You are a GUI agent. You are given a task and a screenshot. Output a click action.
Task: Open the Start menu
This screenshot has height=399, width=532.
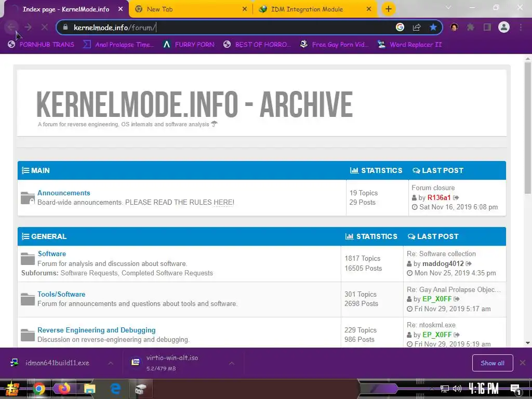tap(12, 389)
